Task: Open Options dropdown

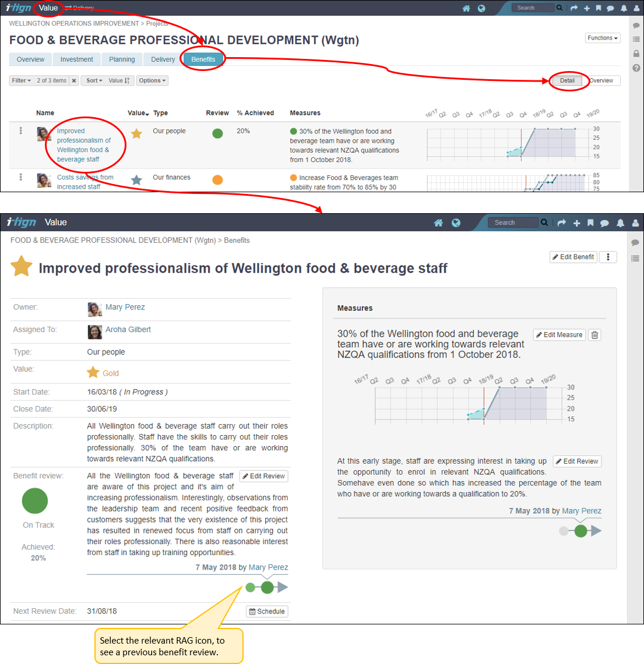Action: pos(152,80)
